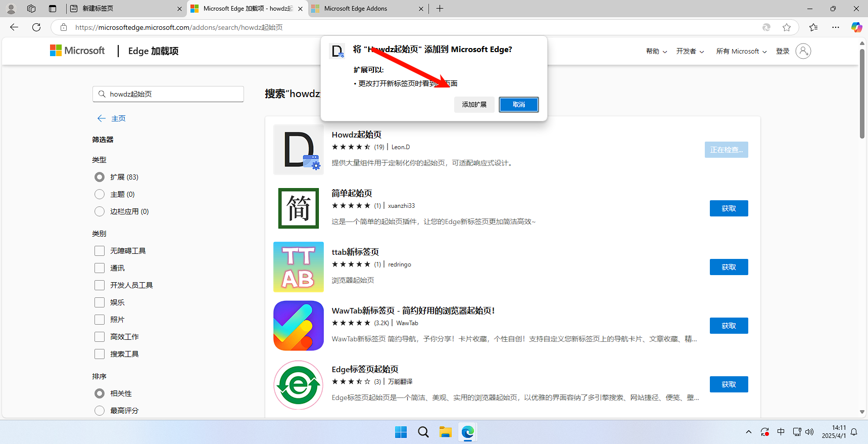Check the 无障碍工具 category checkbox
868x444 pixels.
[x=100, y=251]
